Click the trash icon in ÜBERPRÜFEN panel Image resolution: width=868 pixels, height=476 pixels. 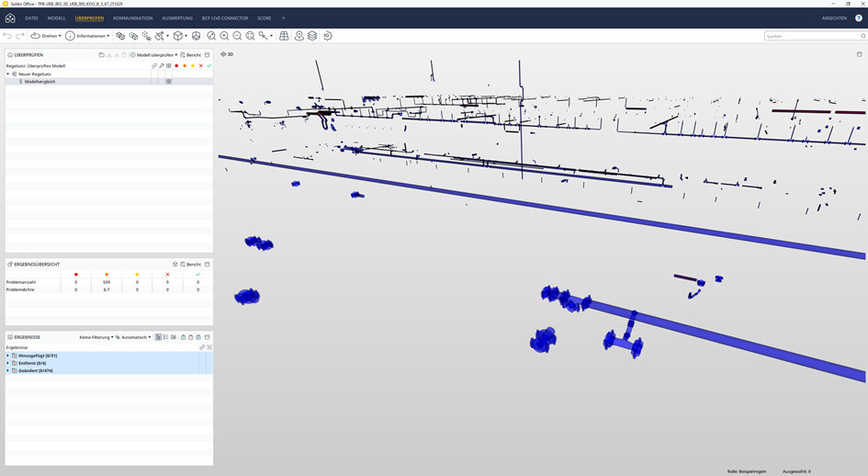pos(124,55)
